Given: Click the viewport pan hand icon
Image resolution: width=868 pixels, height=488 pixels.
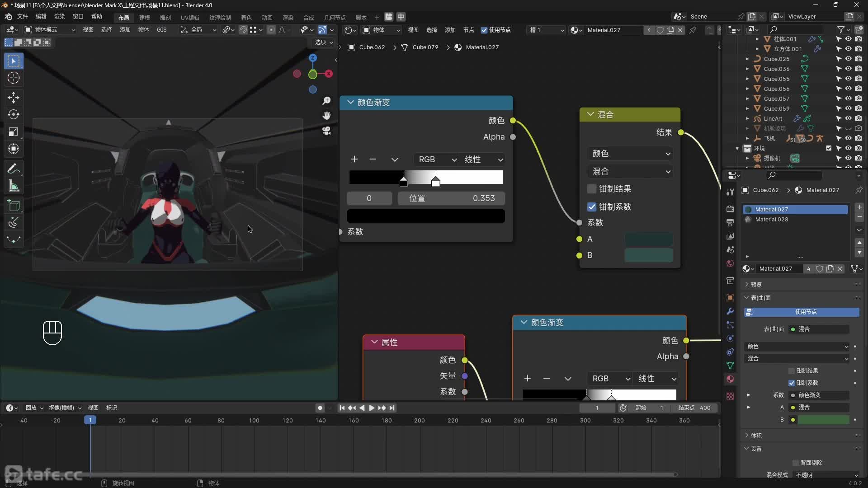Looking at the screenshot, I should click(326, 116).
